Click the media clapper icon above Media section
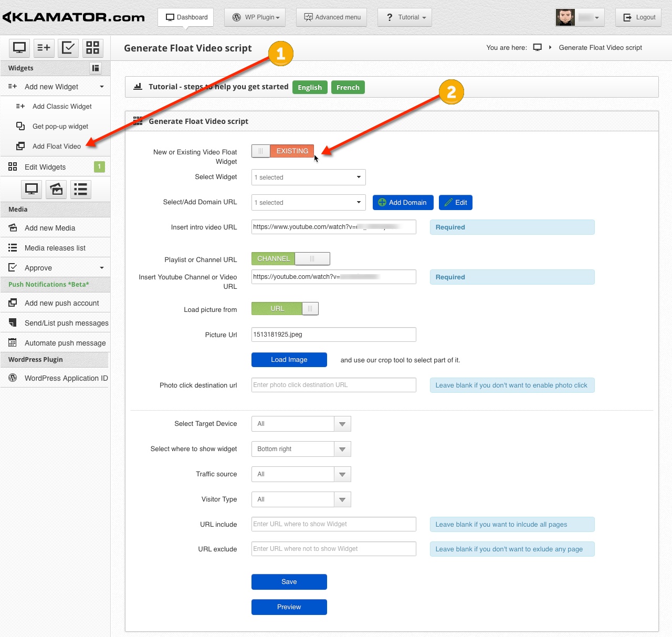Screen dimensions: 672x637 tap(56, 189)
